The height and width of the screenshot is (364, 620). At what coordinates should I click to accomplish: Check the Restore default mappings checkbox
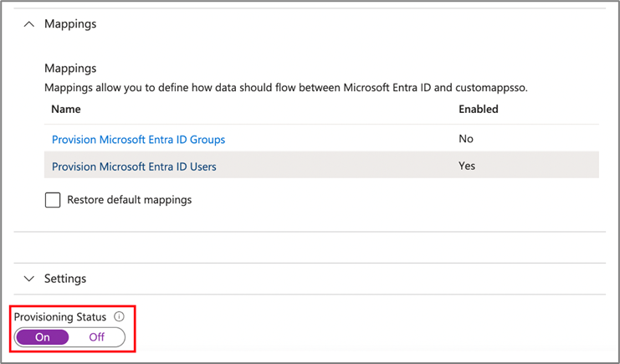point(53,200)
